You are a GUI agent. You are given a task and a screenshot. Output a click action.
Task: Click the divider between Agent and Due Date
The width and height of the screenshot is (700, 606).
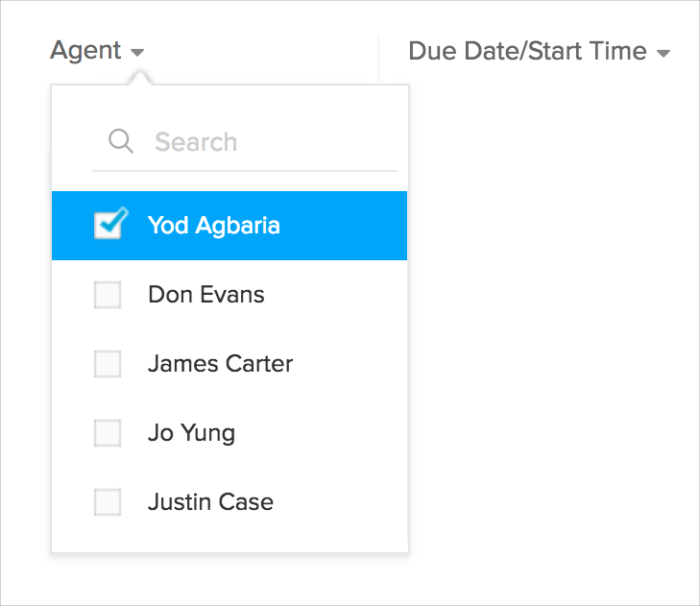tap(378, 56)
